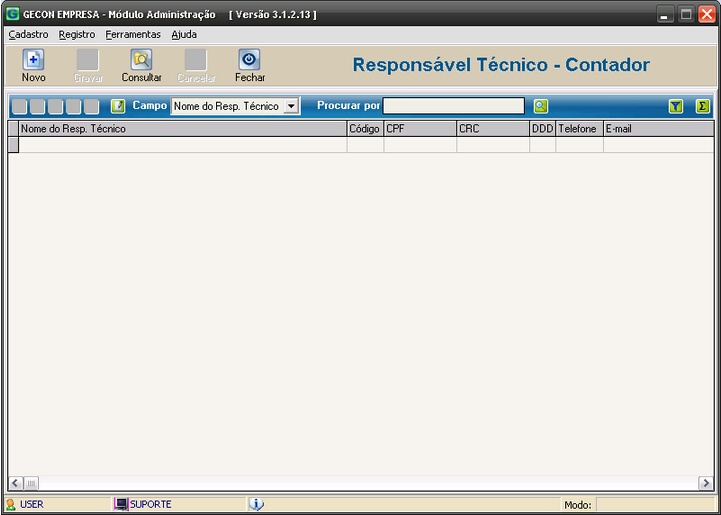Click the edit icon left of Campo
Image resolution: width=721 pixels, height=515 pixels.
tap(118, 106)
